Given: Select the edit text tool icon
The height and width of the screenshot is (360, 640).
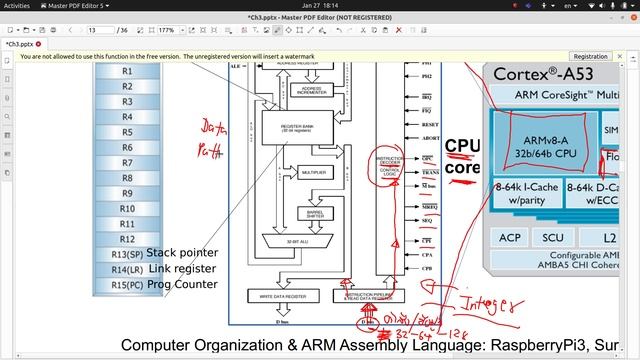Looking at the screenshot, I should click(x=255, y=30).
